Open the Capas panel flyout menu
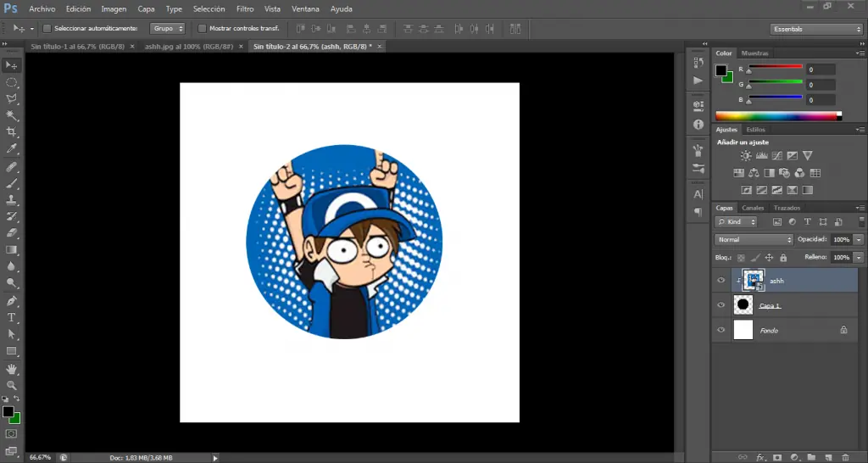 [x=860, y=209]
